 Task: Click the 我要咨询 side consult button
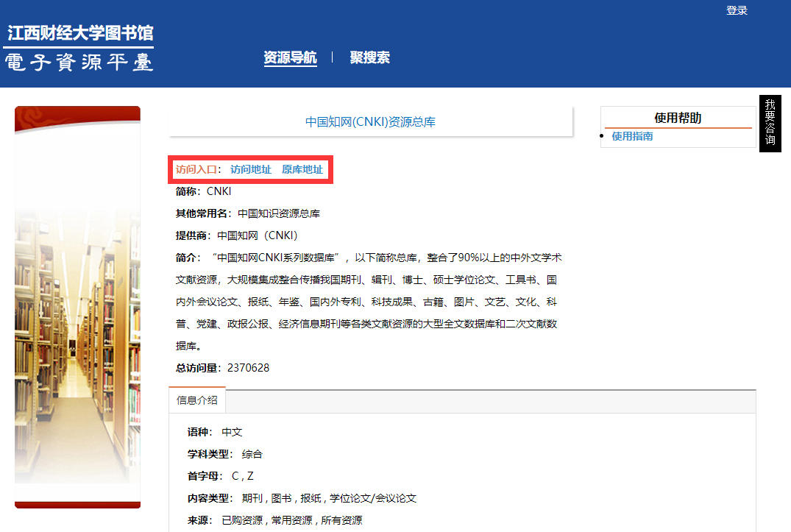(x=770, y=123)
